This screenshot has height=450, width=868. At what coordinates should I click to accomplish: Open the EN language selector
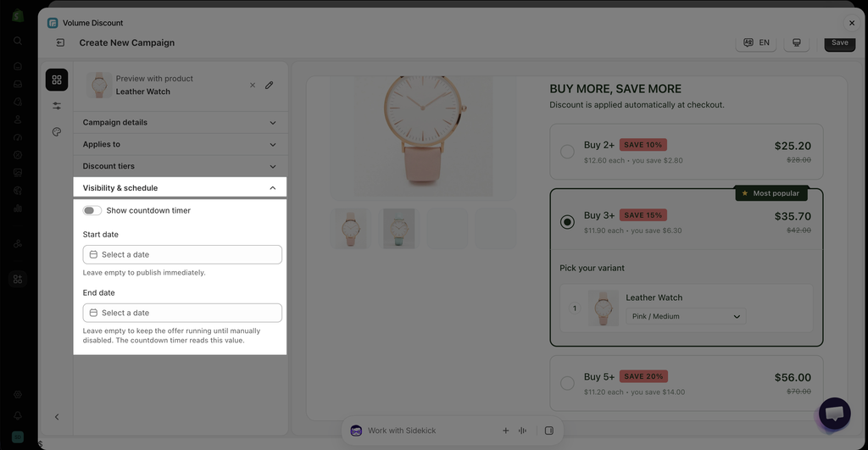756,42
